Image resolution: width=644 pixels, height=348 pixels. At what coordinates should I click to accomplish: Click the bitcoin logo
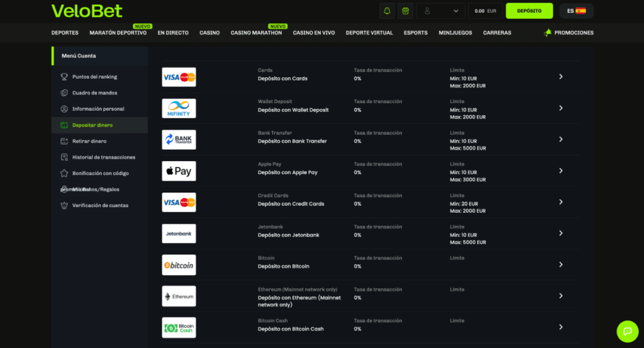coord(179,265)
